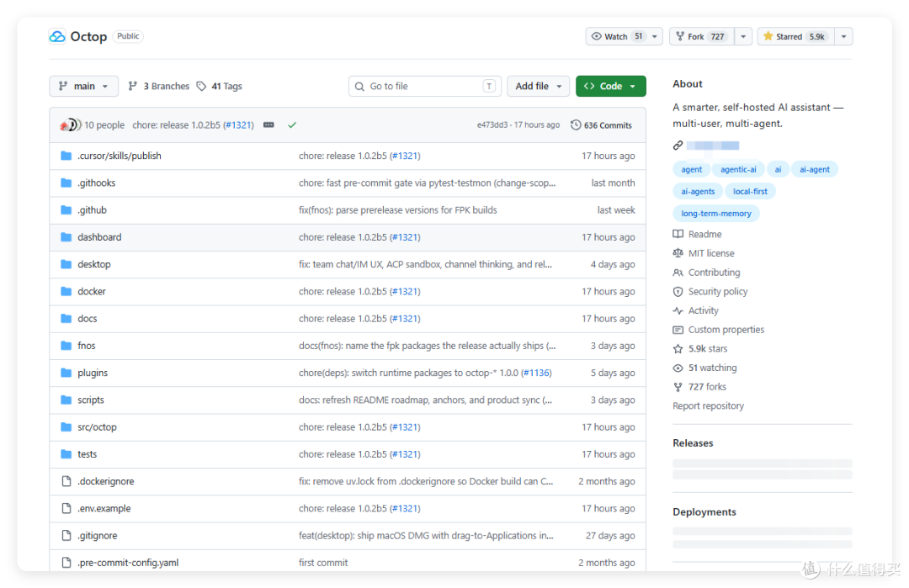This screenshot has width=909, height=588.
Task: Click the file icon beside .pre-commit-config.yaml
Action: tap(66, 563)
